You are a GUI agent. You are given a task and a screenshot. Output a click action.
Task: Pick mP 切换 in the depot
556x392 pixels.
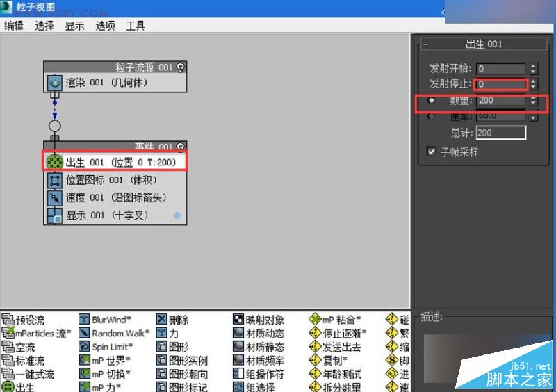[x=105, y=374]
